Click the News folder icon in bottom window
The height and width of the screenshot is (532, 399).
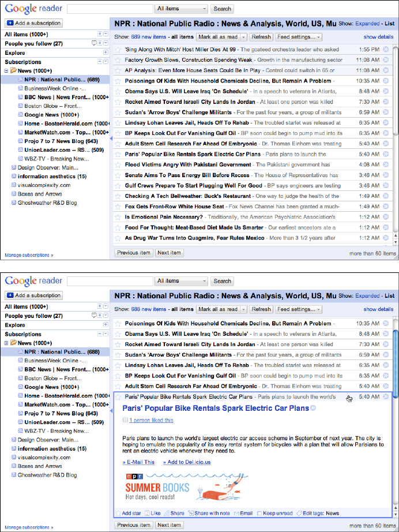(x=14, y=343)
